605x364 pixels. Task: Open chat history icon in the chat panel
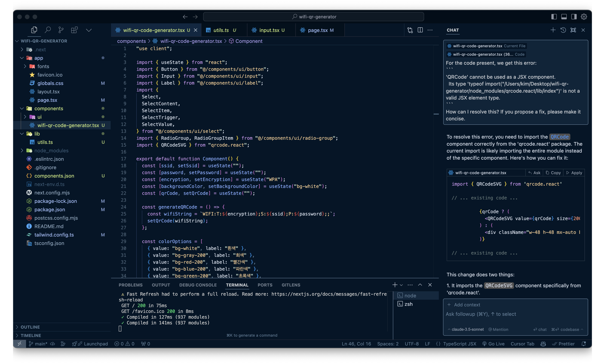563,30
